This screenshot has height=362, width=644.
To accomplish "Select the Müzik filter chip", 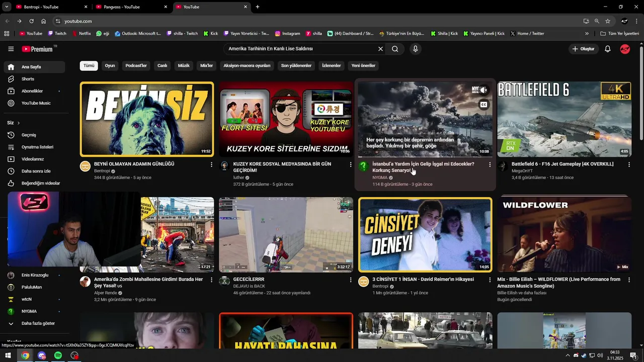I will 184,65.
